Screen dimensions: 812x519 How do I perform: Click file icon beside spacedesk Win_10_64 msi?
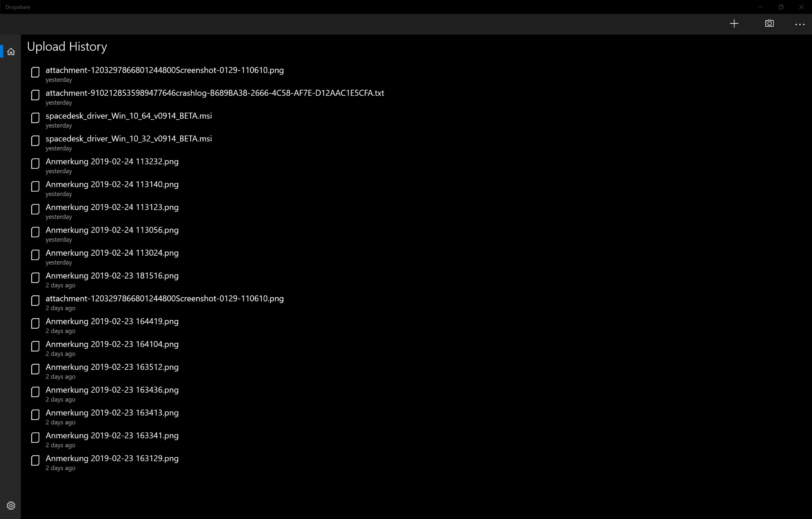click(x=35, y=118)
